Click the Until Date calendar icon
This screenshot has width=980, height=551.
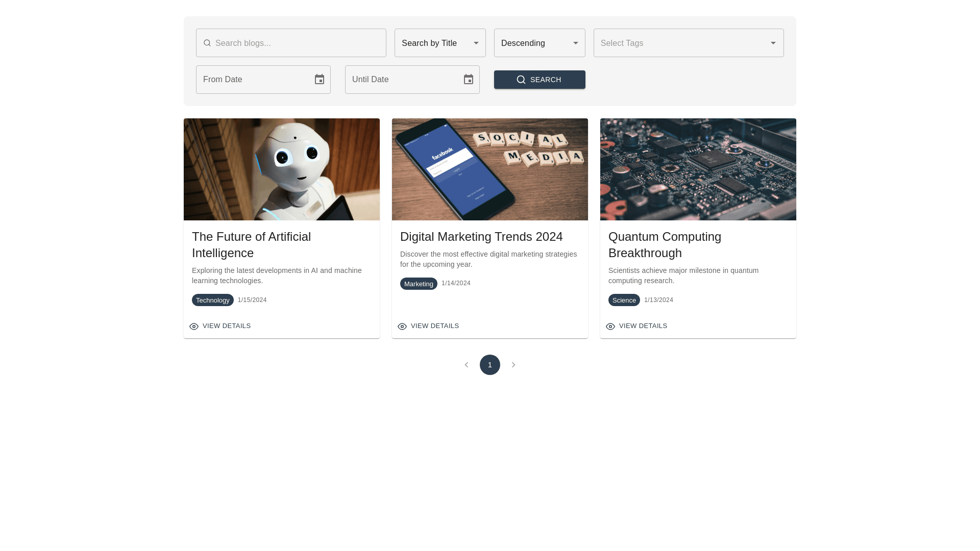469,80
